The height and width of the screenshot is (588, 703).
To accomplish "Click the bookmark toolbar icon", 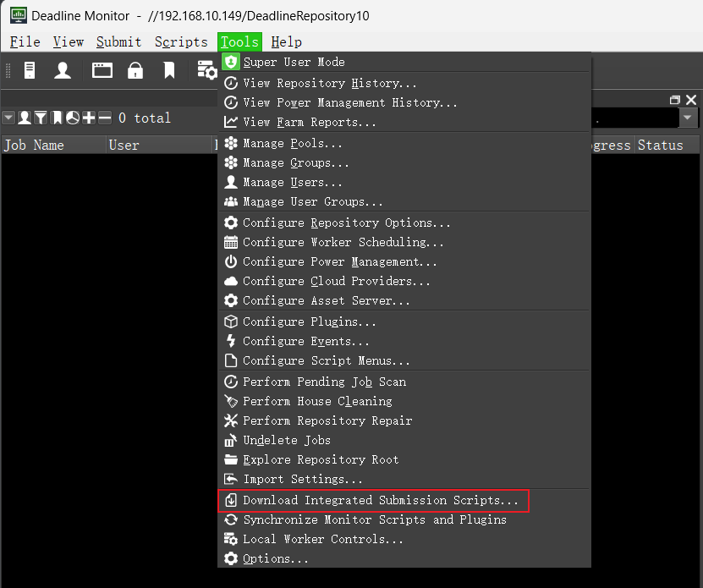I will pyautogui.click(x=169, y=70).
